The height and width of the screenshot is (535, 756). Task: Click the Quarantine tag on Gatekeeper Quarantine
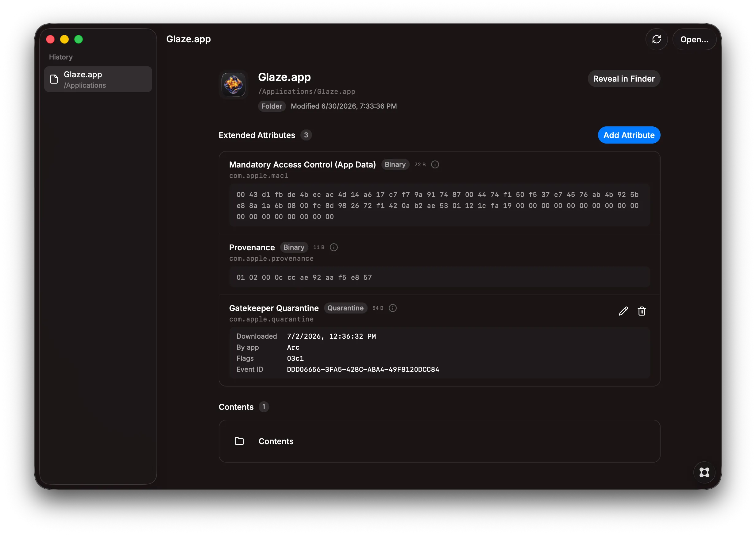(x=345, y=308)
